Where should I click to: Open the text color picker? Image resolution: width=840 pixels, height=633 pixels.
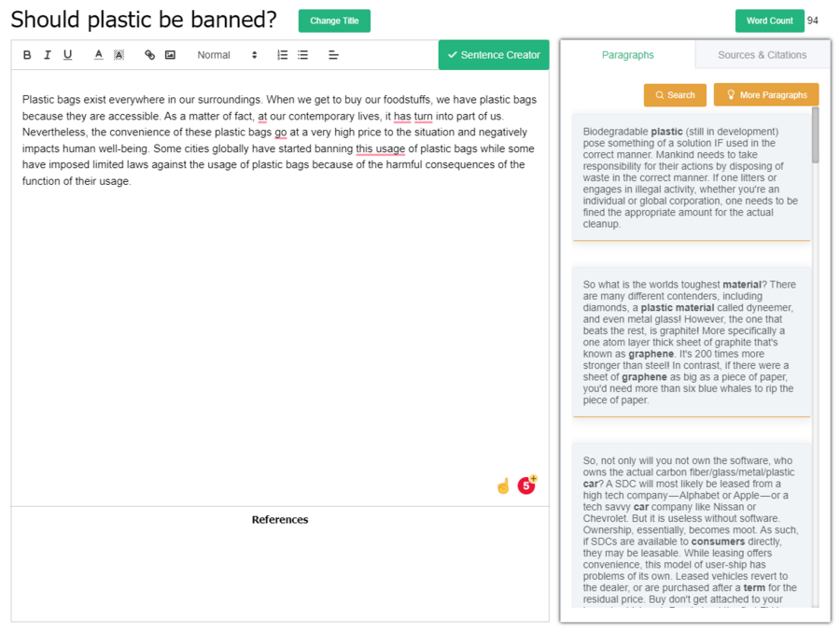click(99, 55)
